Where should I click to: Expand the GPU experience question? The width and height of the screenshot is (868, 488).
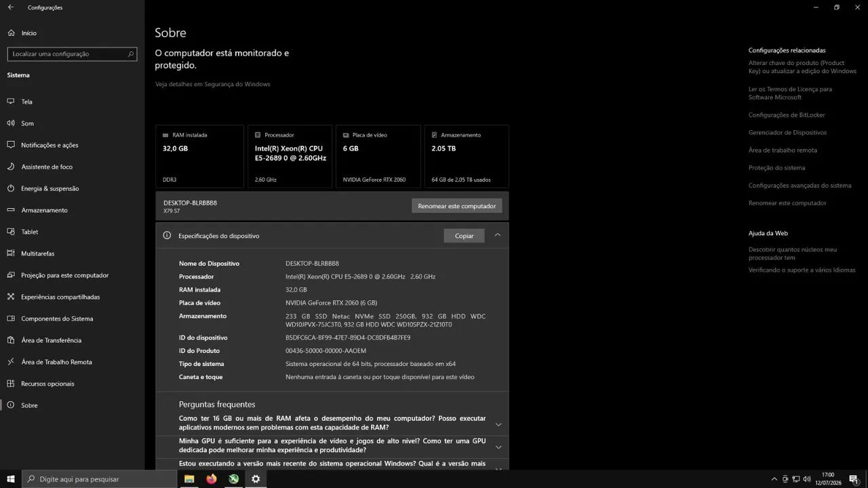[498, 447]
